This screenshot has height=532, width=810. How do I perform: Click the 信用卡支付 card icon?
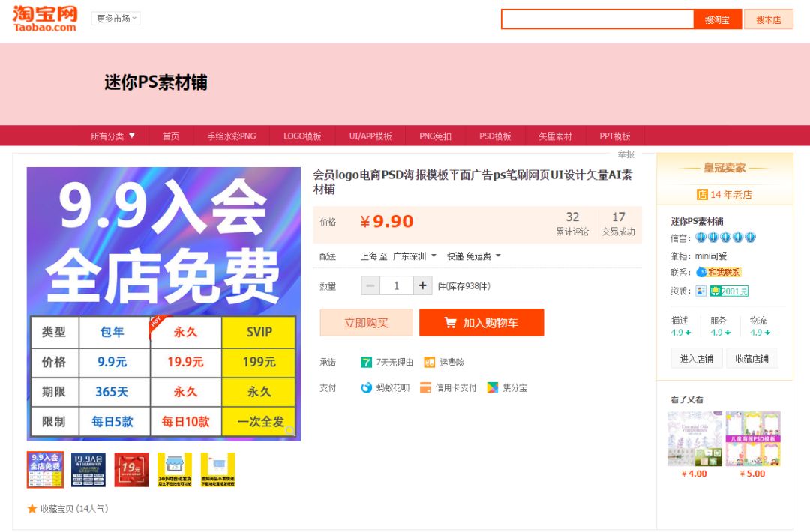[x=425, y=388]
